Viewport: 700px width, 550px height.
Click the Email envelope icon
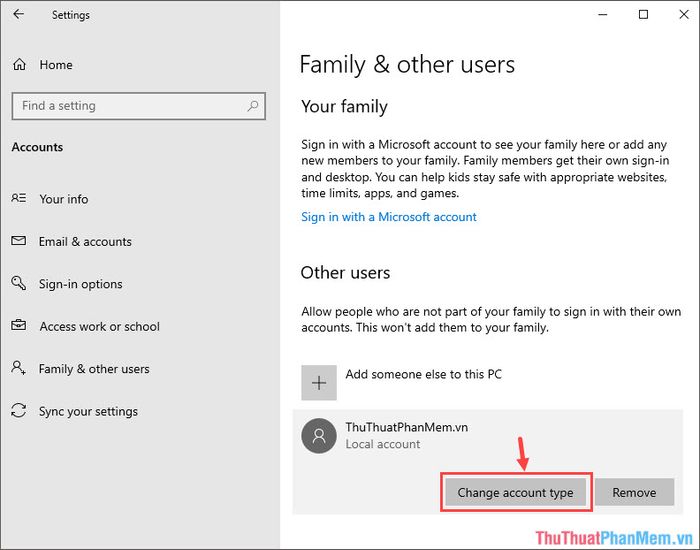coord(18,241)
